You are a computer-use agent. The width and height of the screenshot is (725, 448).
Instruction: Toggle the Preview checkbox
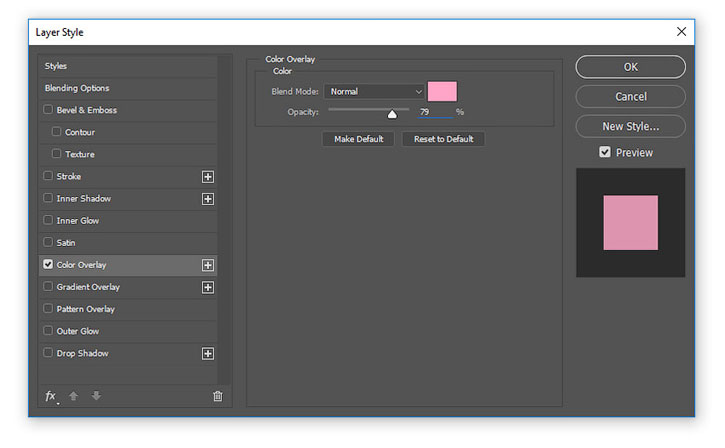point(605,152)
